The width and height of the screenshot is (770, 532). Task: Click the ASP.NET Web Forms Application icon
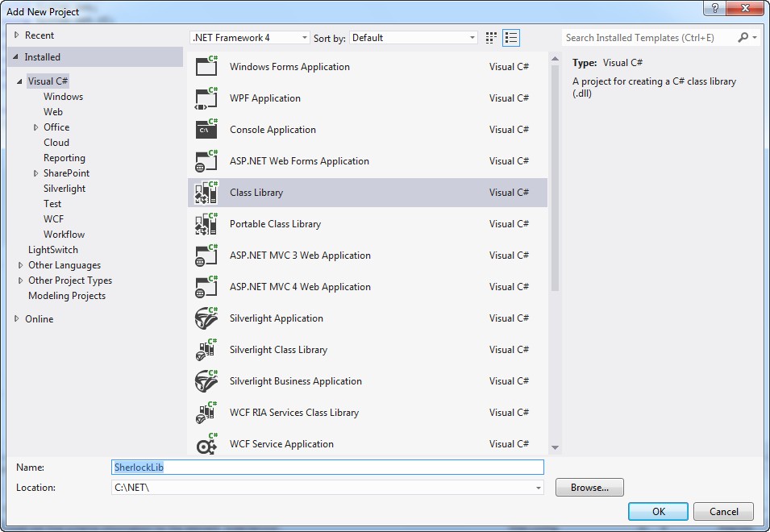point(206,160)
